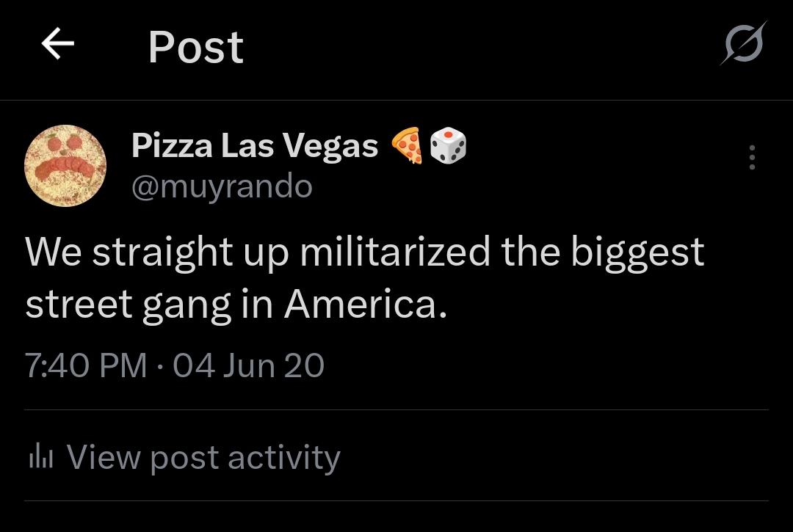Open View post activity
This screenshot has height=532, width=793.
pyautogui.click(x=203, y=458)
